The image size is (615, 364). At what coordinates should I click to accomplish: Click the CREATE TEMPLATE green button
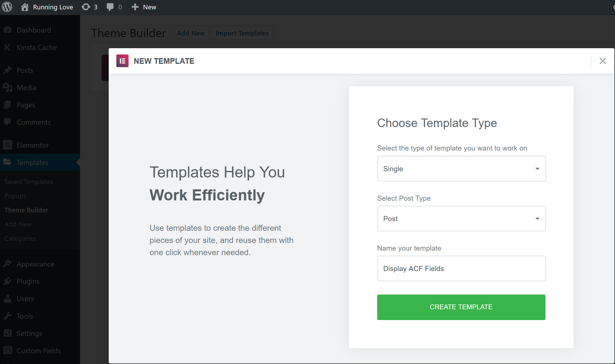[x=461, y=307]
